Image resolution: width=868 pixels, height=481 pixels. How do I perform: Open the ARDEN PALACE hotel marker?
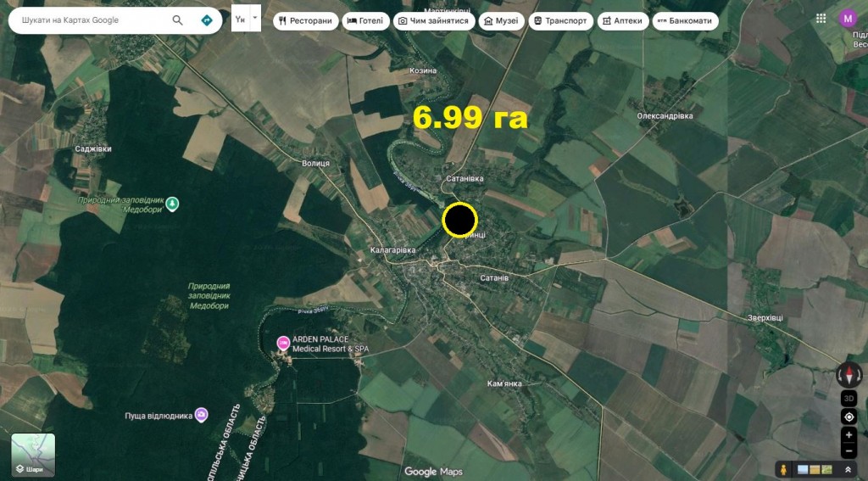coord(283,344)
